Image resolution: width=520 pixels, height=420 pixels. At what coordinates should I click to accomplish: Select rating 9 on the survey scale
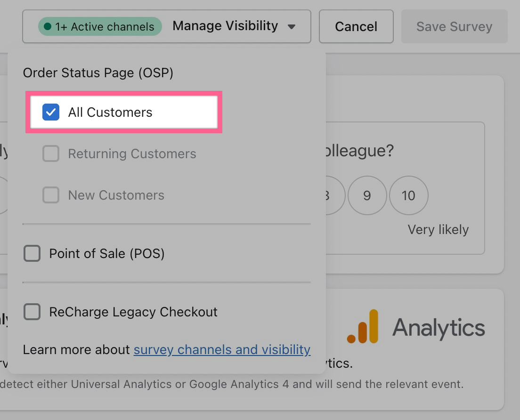point(367,195)
